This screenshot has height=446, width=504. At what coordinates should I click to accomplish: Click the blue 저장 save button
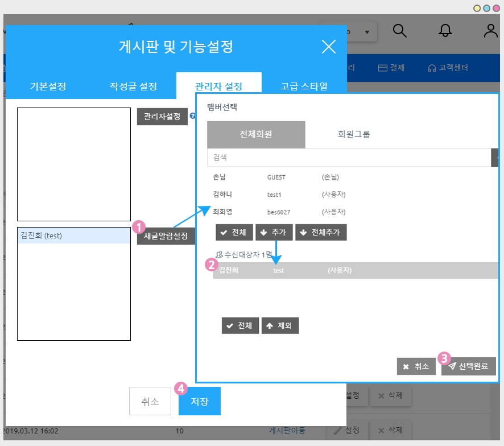click(199, 402)
